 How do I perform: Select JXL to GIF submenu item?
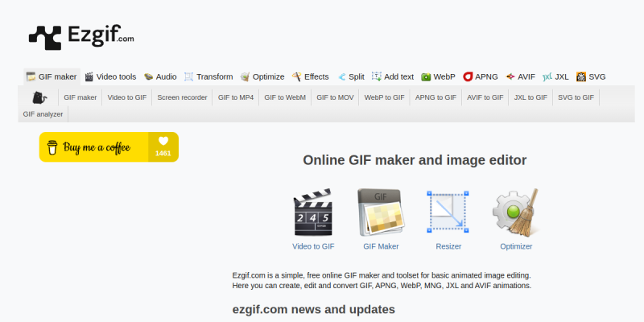click(530, 97)
